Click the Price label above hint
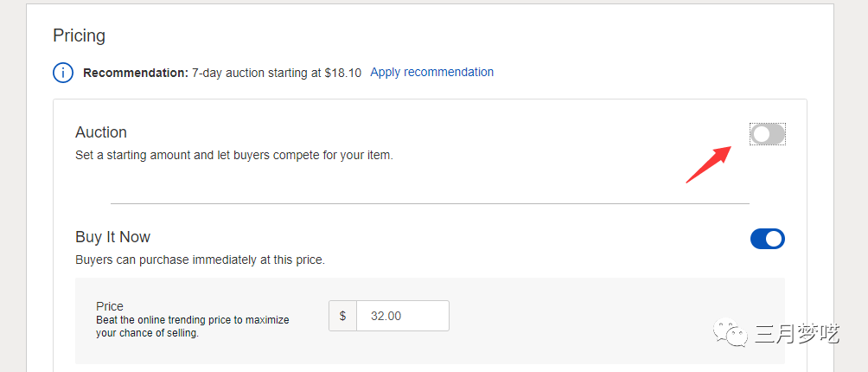868x372 pixels. 110,306
